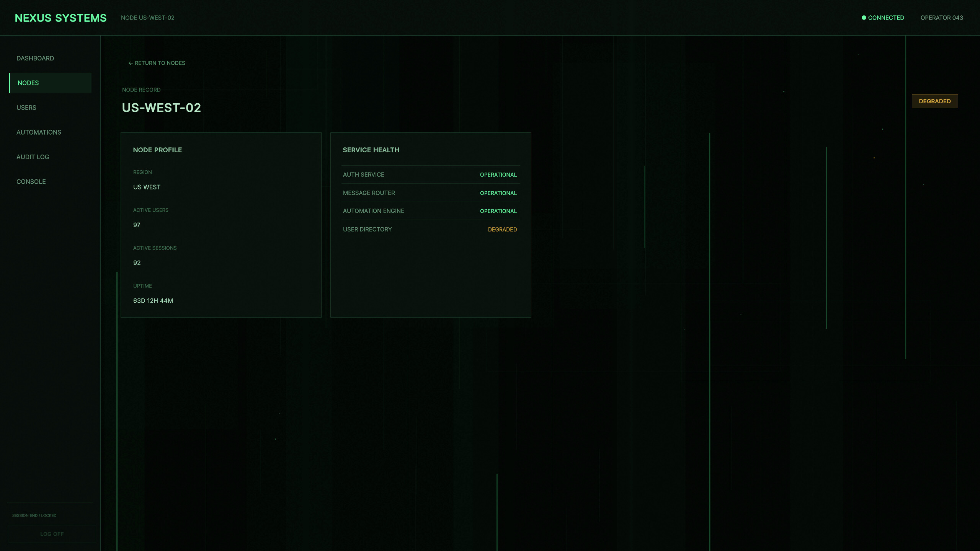This screenshot has width=980, height=551.
Task: Open the Audit Log page
Action: (50, 157)
